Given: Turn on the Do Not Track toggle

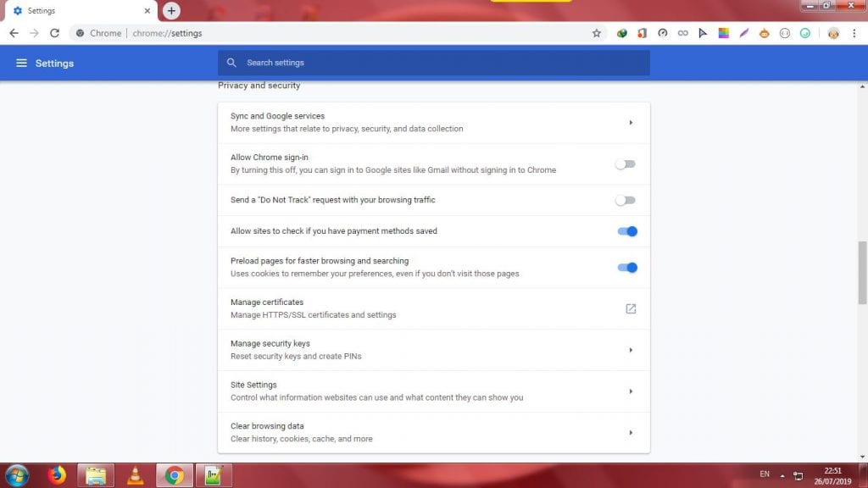Looking at the screenshot, I should tap(626, 201).
